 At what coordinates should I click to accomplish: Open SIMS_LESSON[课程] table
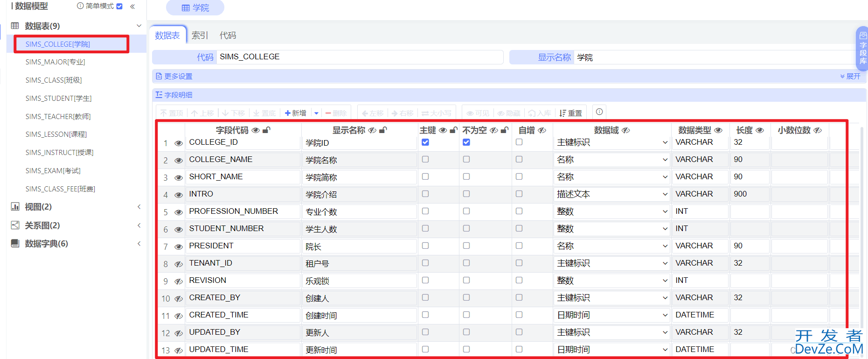[56, 134]
